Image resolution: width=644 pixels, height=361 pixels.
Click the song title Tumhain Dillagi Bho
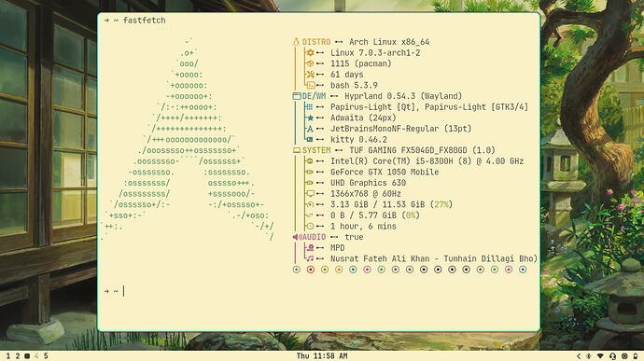coord(488,258)
